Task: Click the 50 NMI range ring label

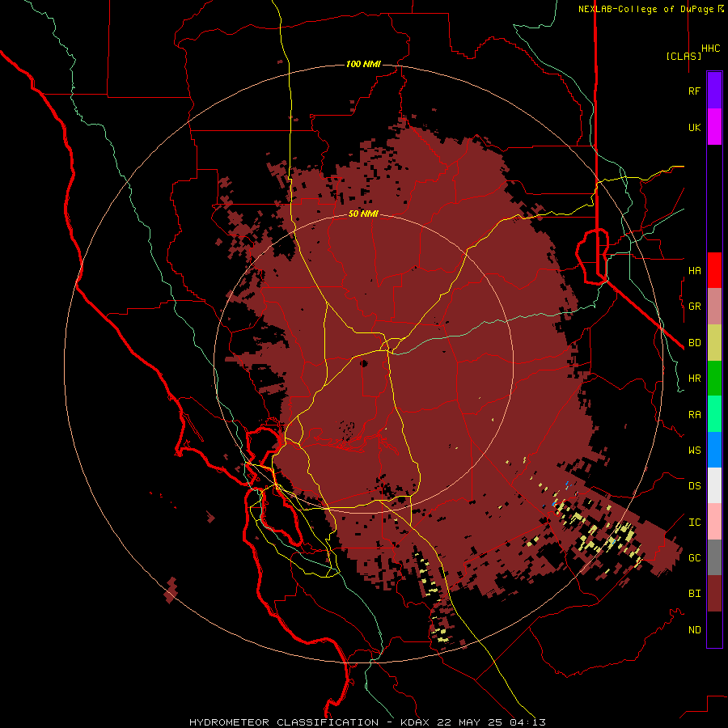Action: (363, 214)
